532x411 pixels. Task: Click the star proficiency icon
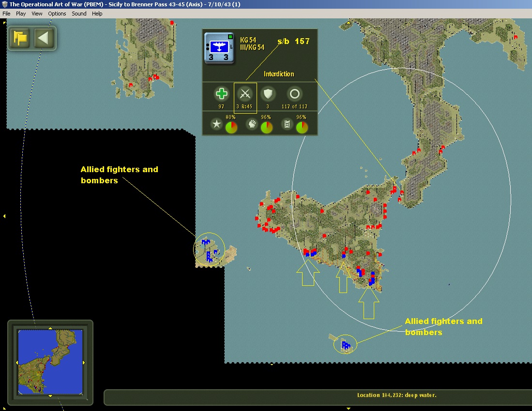click(216, 124)
